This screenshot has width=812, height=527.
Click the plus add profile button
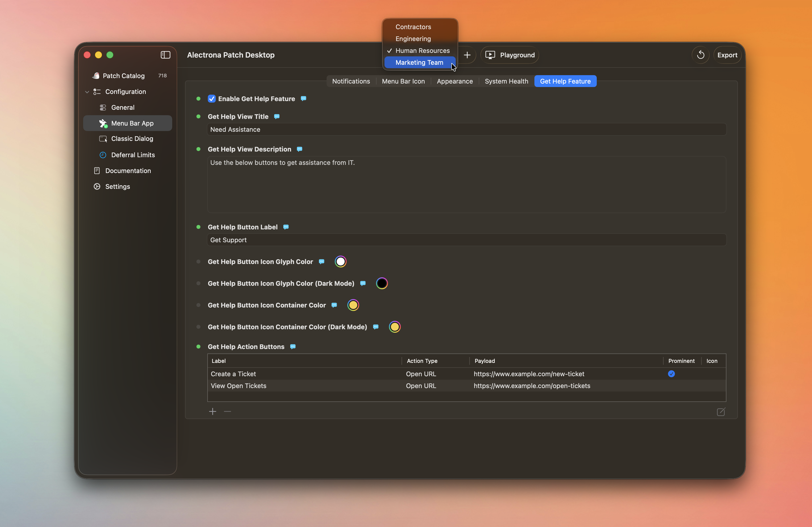pyautogui.click(x=467, y=55)
